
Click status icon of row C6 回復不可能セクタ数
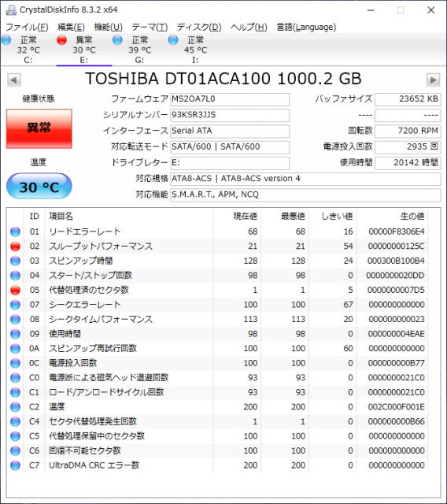tap(15, 450)
